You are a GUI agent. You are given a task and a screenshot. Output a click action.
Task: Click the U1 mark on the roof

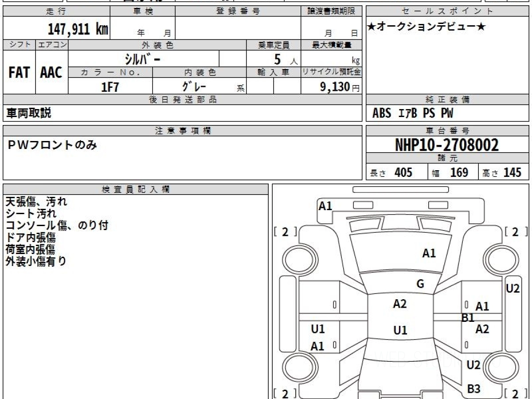tap(400, 330)
